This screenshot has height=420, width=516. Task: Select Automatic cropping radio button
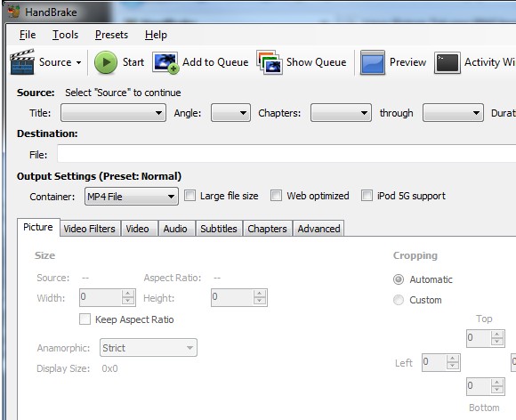[399, 279]
